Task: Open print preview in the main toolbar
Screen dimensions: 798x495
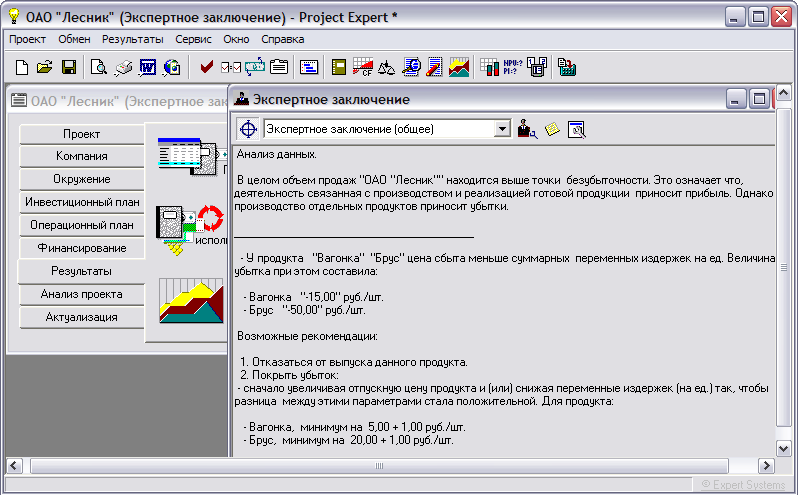Action: (98, 67)
